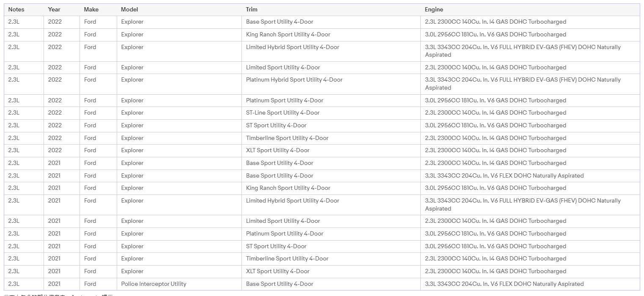Viewport: 644px width, 296px height.
Task: Click the engine cell of the 2021 Limited Hybrid row
Action: [523, 204]
